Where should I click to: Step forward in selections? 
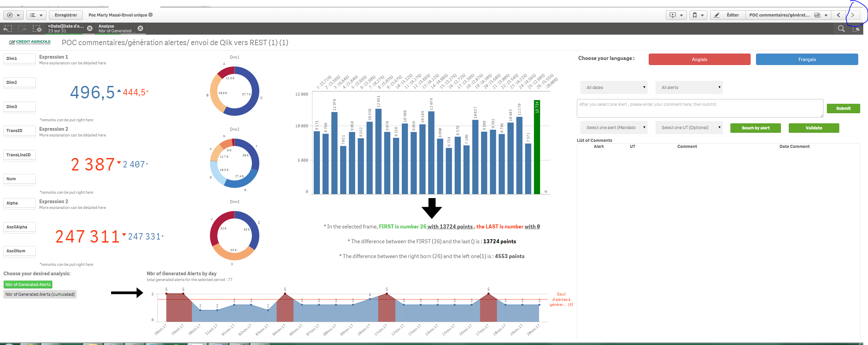22,29
